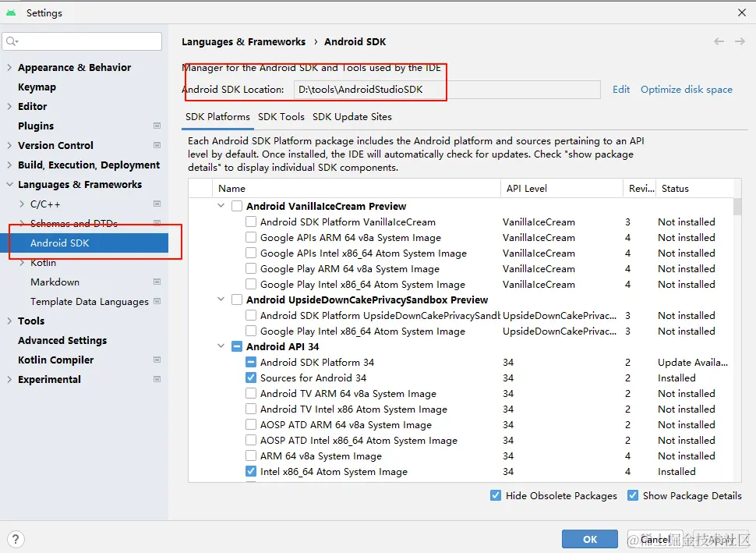Click the Android icon in title bar
The width and height of the screenshot is (756, 553).
click(x=11, y=12)
